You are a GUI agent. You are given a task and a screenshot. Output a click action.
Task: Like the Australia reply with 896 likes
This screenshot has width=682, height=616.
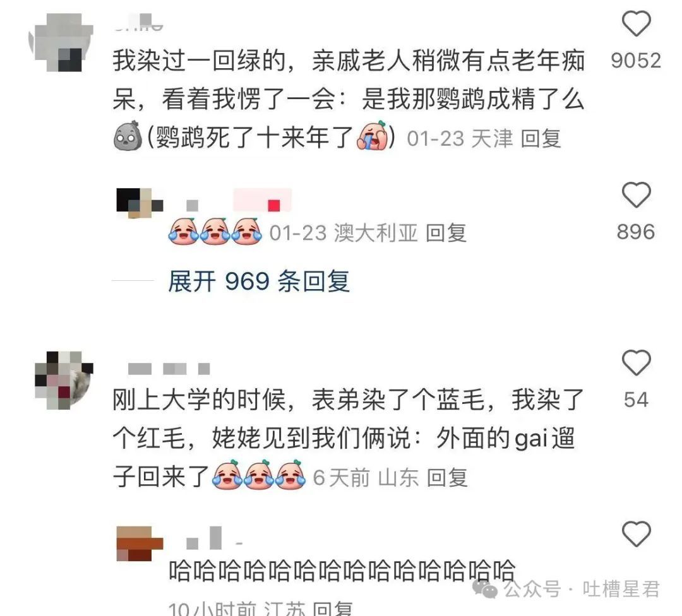pos(637,194)
